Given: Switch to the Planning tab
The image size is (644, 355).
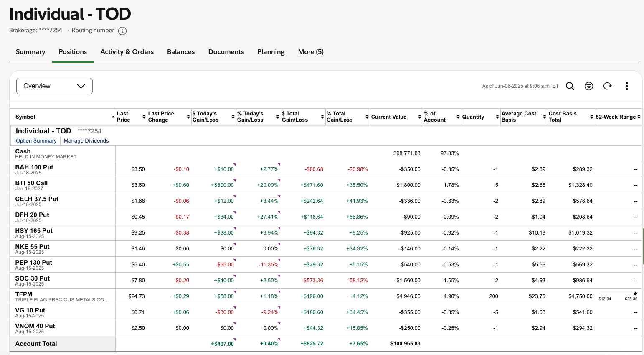Looking at the screenshot, I should tap(271, 52).
